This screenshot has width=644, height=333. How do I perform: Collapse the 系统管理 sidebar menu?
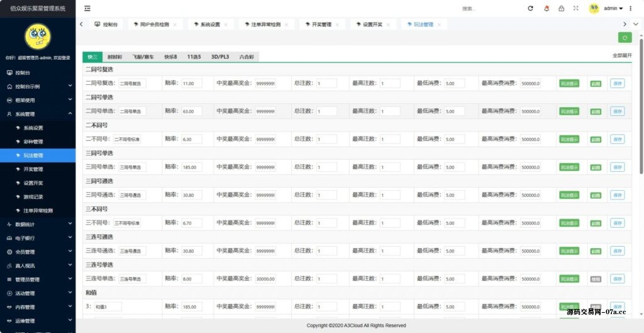pos(38,114)
